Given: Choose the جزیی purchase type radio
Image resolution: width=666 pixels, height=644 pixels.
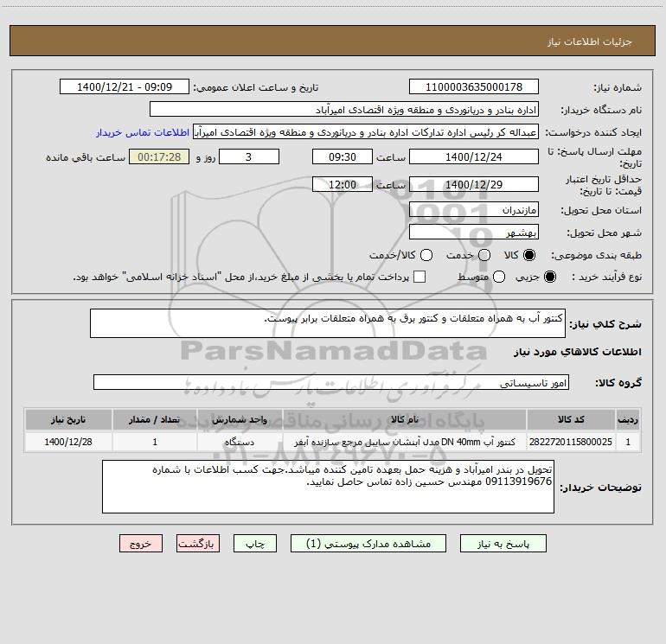Looking at the screenshot, I should pyautogui.click(x=549, y=277).
